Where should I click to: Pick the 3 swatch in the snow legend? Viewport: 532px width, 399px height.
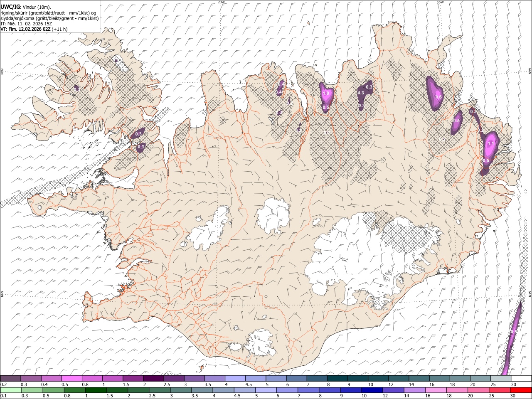194,378
